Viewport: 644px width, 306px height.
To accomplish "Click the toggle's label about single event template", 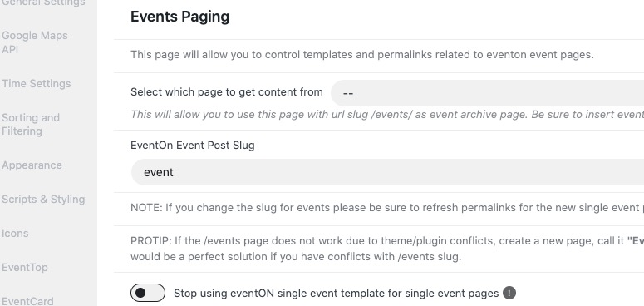I will 336,294.
